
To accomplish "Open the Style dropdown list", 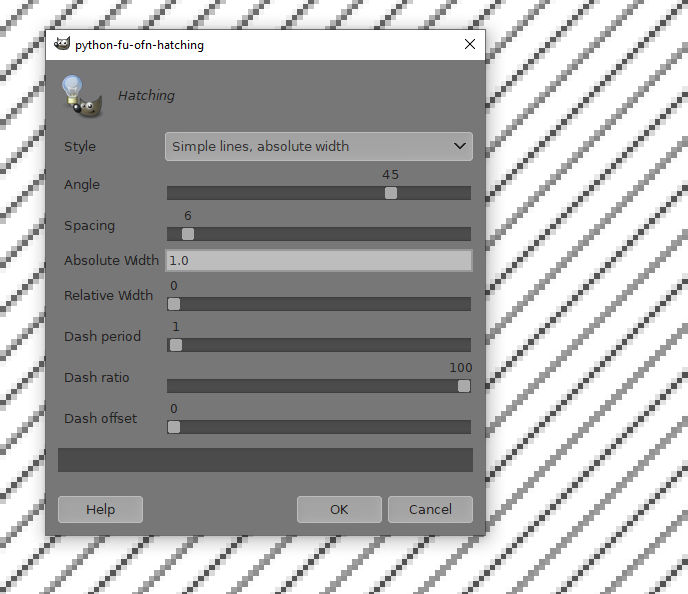I will (x=319, y=146).
